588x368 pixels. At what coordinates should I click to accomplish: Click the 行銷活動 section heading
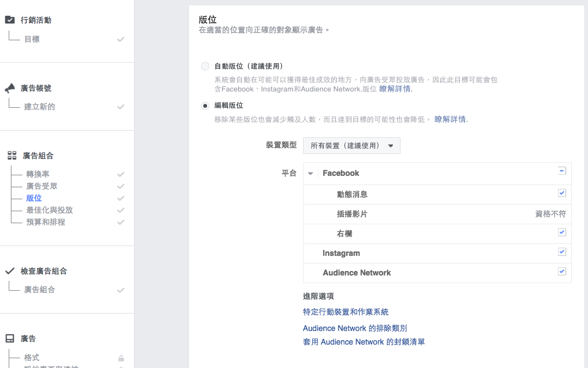tap(36, 20)
